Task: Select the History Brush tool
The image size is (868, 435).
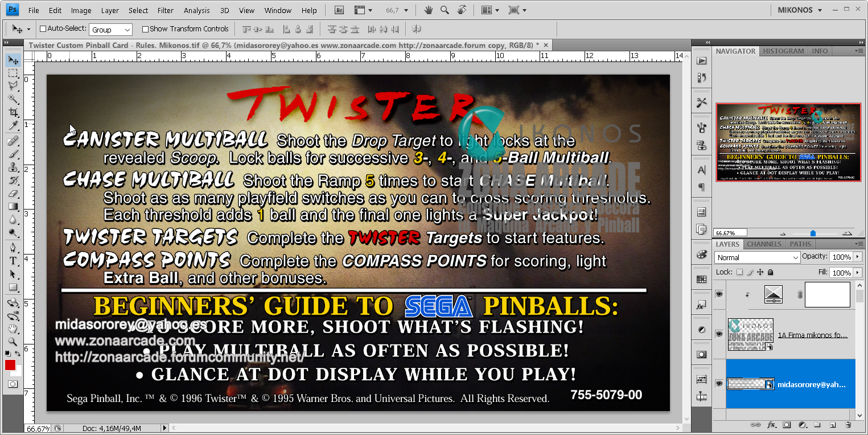Action: point(13,180)
